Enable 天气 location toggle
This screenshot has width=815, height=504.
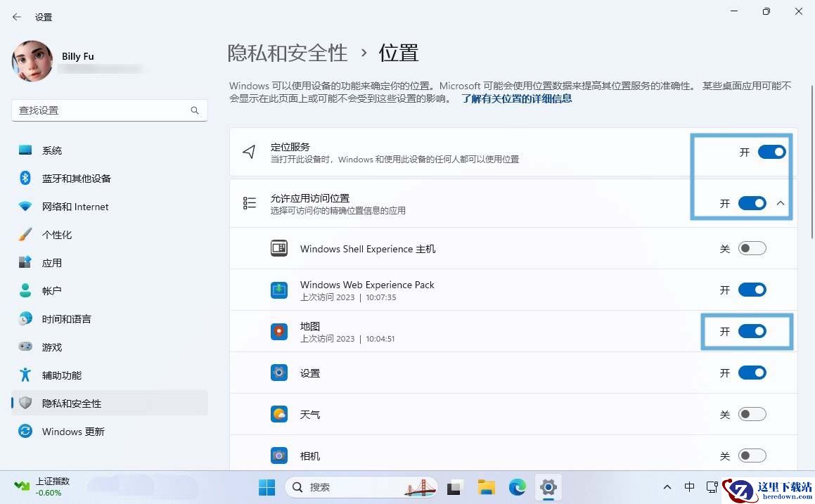tap(752, 414)
